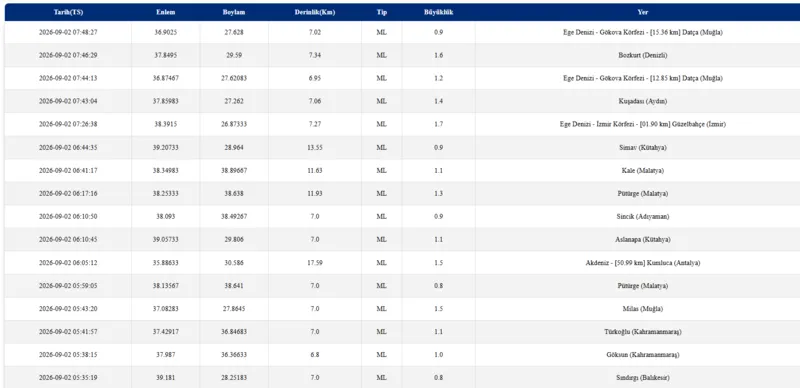
Task: Click the Tarih(TS) column header
Action: tap(68, 12)
